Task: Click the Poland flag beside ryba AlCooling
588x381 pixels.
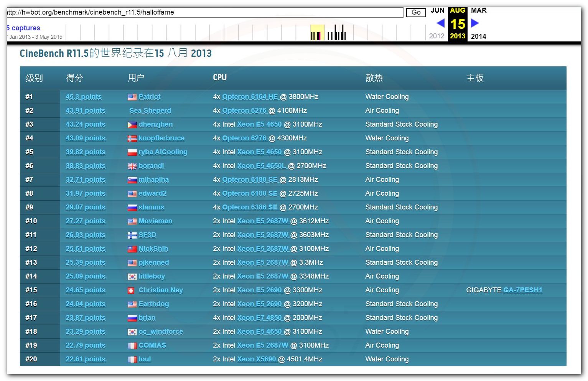Action: (132, 152)
